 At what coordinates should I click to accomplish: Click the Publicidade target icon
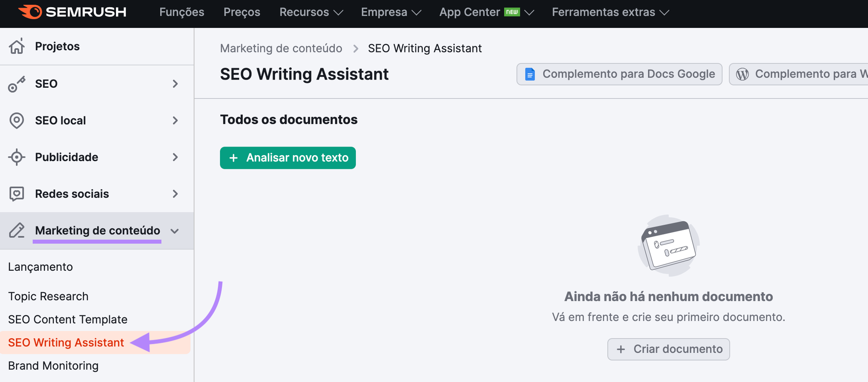[x=17, y=157]
